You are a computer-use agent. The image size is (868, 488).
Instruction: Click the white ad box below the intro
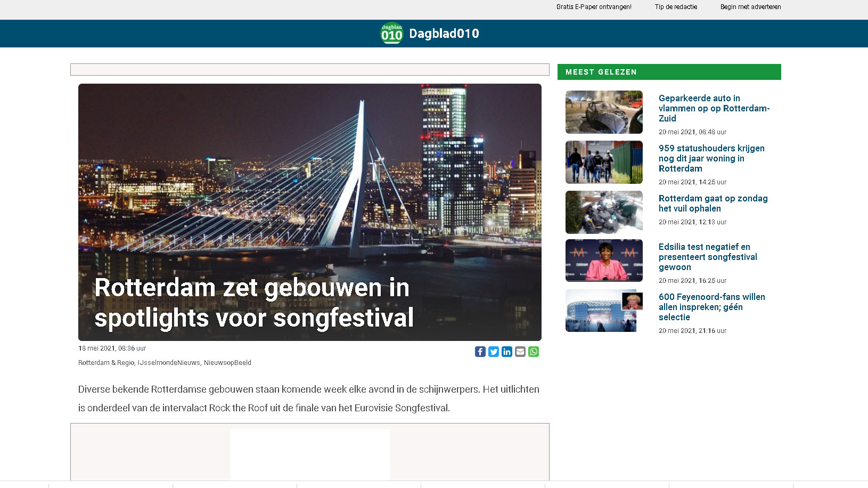(x=310, y=454)
